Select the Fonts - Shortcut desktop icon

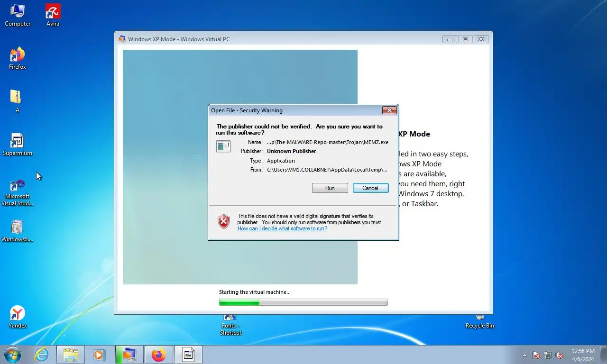(x=230, y=325)
